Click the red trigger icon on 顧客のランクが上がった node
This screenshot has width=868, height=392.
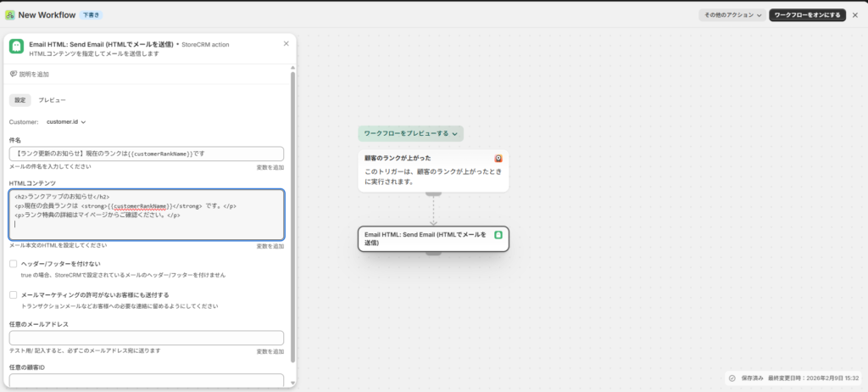point(499,158)
